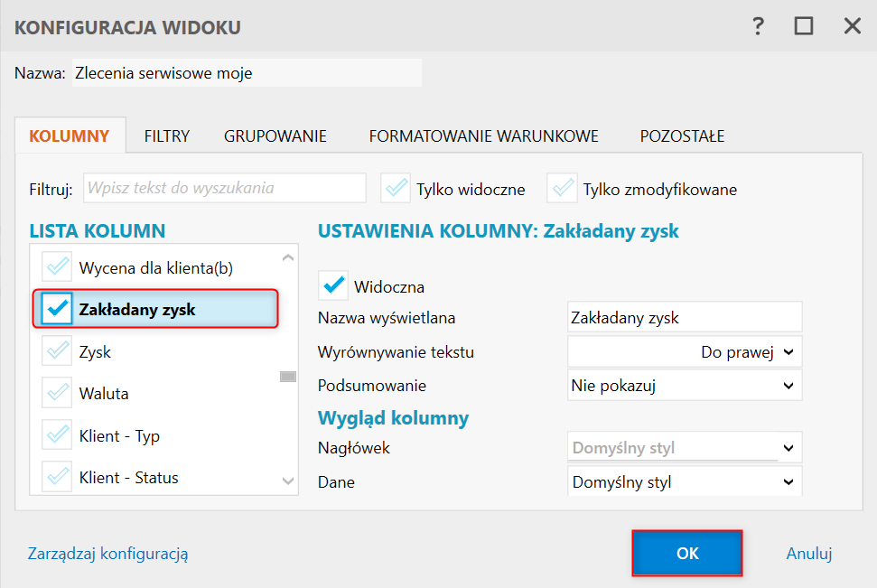877x588 pixels.
Task: Click the column filter search field
Action: pyautogui.click(x=225, y=189)
